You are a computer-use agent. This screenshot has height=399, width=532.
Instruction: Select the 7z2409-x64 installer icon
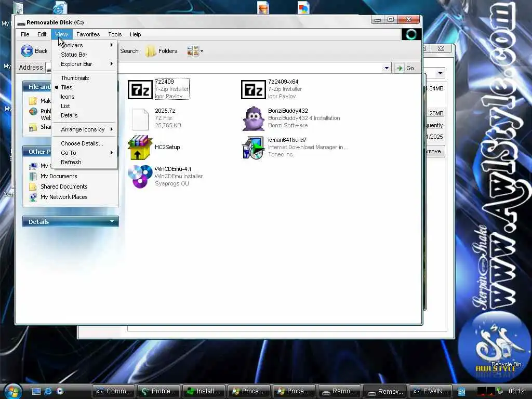coord(253,89)
